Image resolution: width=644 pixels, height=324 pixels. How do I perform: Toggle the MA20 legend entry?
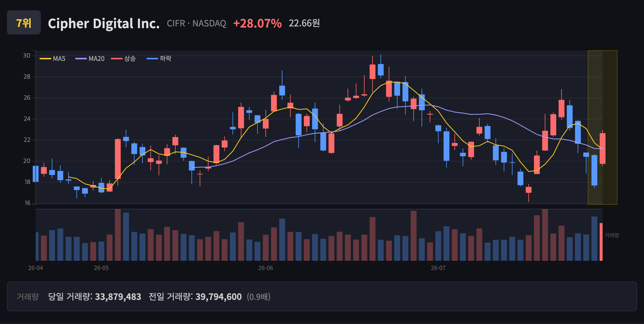tap(90, 59)
